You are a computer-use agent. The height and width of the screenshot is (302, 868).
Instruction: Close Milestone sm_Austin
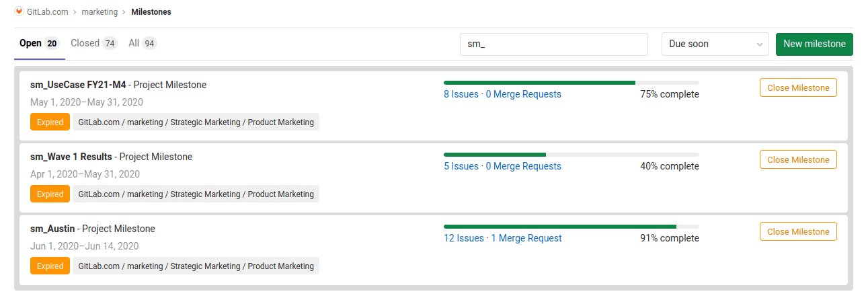pos(798,232)
